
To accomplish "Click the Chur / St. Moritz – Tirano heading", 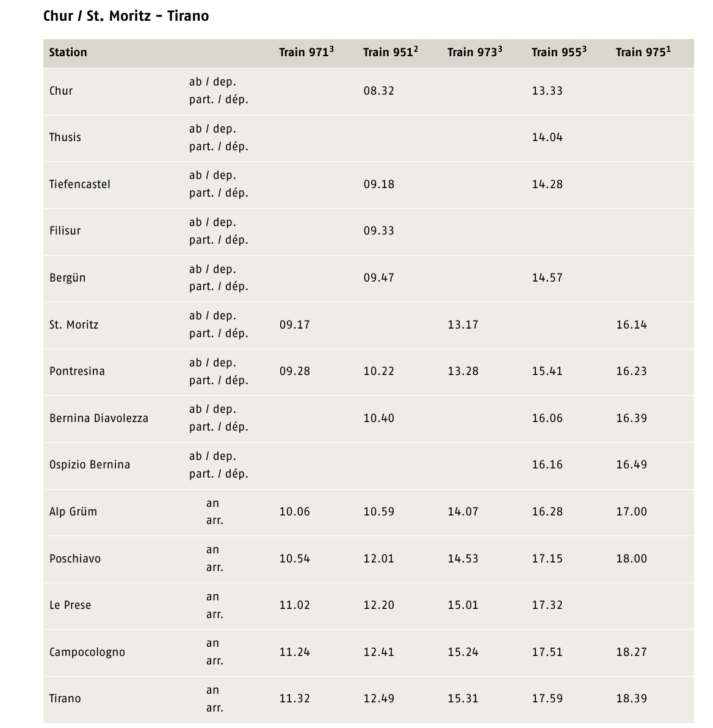I will [126, 16].
